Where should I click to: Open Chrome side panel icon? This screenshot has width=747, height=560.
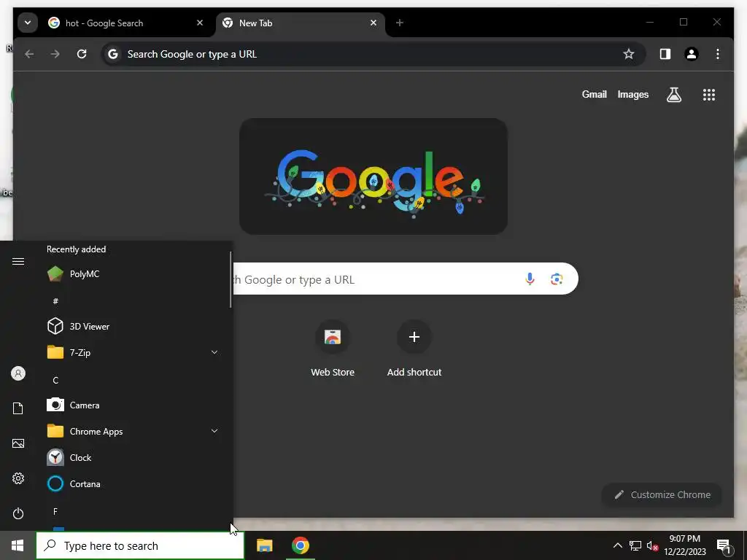tap(665, 54)
